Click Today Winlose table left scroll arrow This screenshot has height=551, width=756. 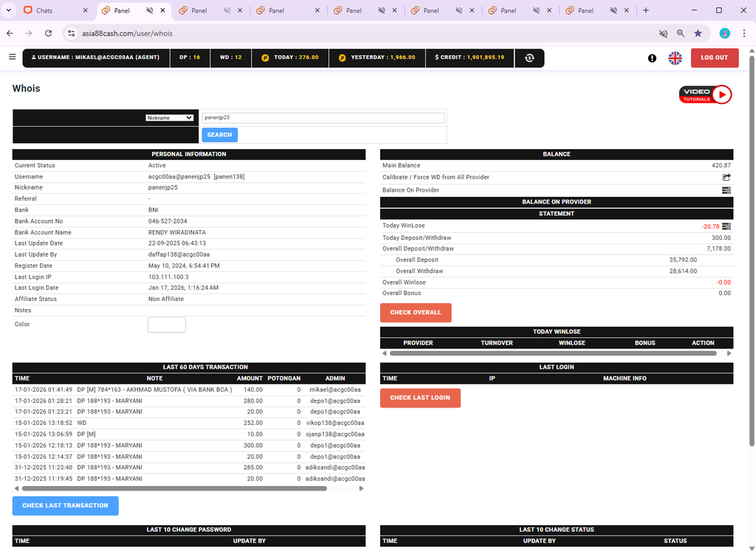[x=384, y=353]
